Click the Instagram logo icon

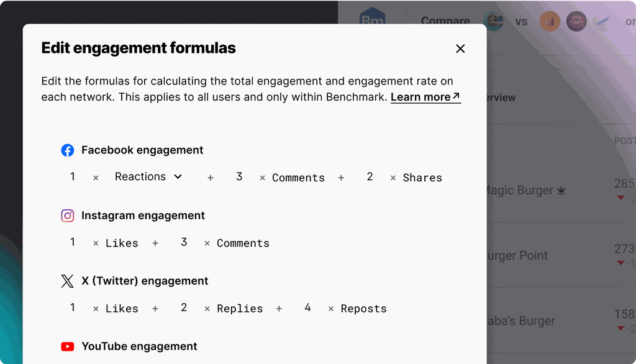[x=67, y=216]
